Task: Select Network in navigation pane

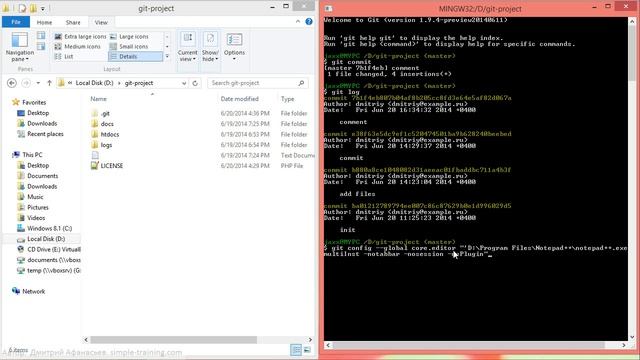Action: (33, 291)
